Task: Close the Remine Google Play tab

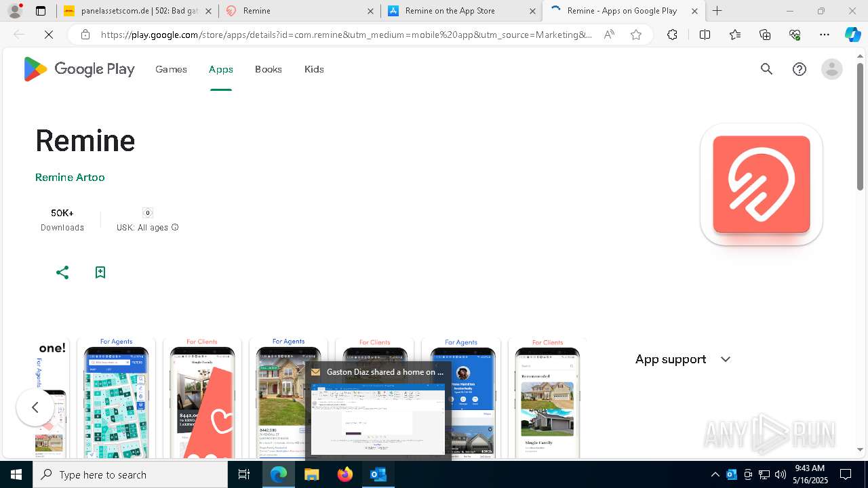Action: tap(694, 11)
